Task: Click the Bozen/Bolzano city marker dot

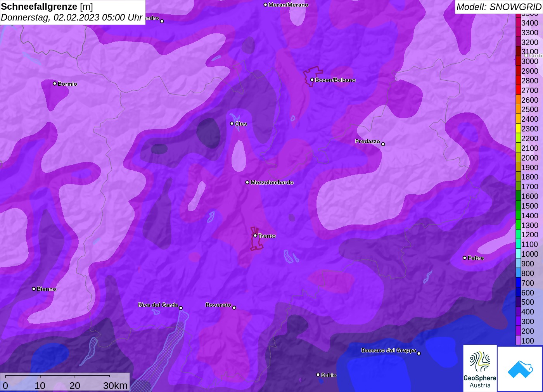Action: (x=312, y=80)
